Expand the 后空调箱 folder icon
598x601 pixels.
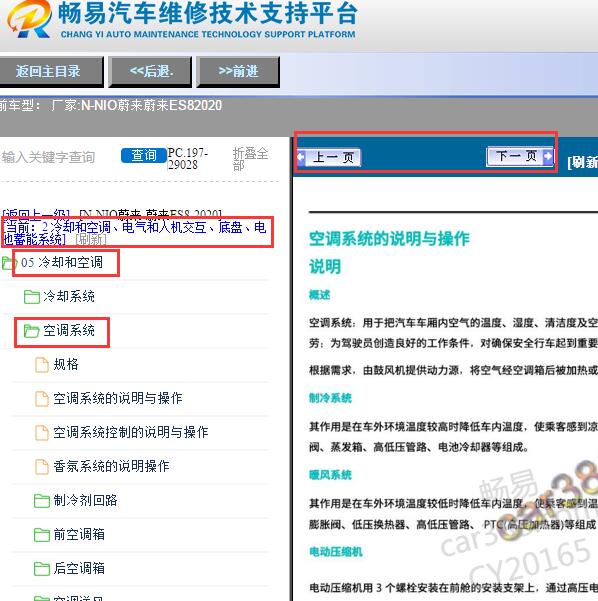click(x=42, y=569)
